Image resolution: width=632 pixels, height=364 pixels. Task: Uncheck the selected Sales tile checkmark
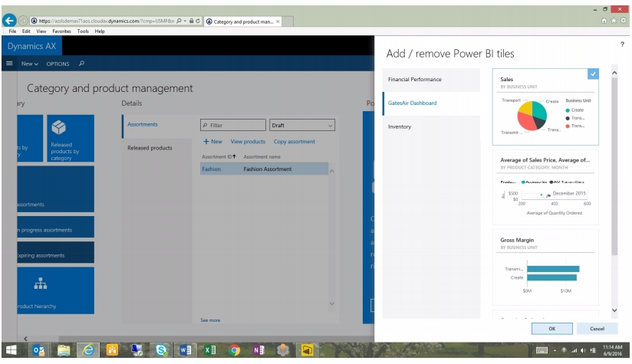[592, 74]
